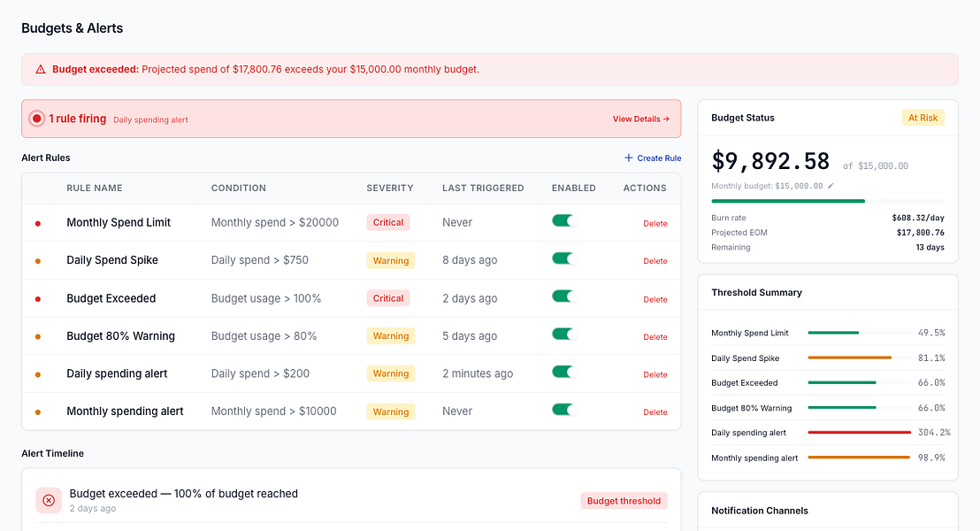Click the pencil icon to edit monthly budget

(831, 186)
